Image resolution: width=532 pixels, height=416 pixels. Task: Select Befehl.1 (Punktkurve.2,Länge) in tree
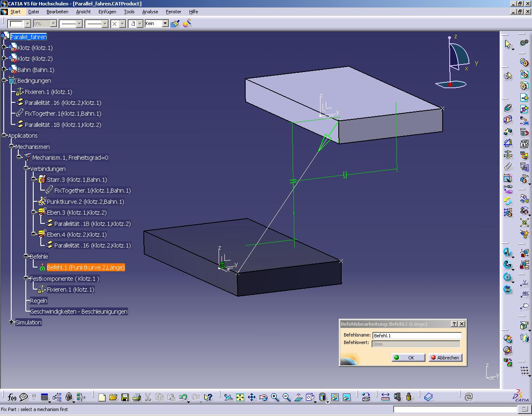point(85,267)
